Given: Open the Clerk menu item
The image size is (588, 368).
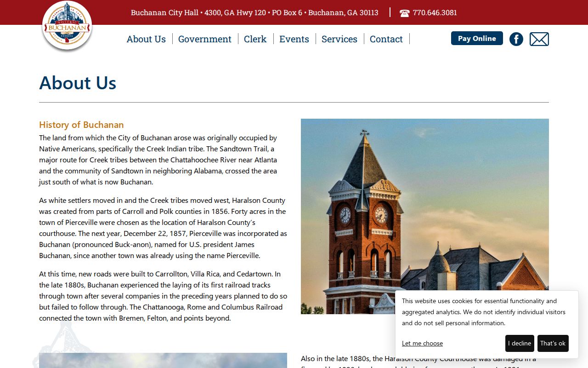Looking at the screenshot, I should 255,39.
